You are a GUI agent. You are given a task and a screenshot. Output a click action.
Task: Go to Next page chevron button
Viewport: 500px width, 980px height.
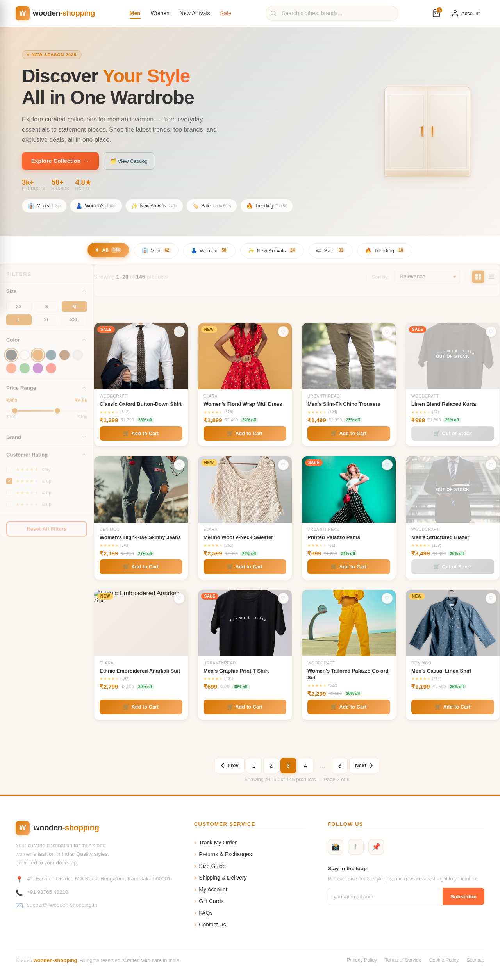pos(364,766)
